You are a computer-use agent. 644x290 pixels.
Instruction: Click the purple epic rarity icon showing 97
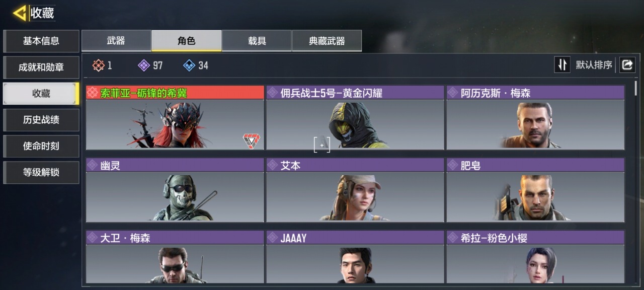tap(144, 65)
